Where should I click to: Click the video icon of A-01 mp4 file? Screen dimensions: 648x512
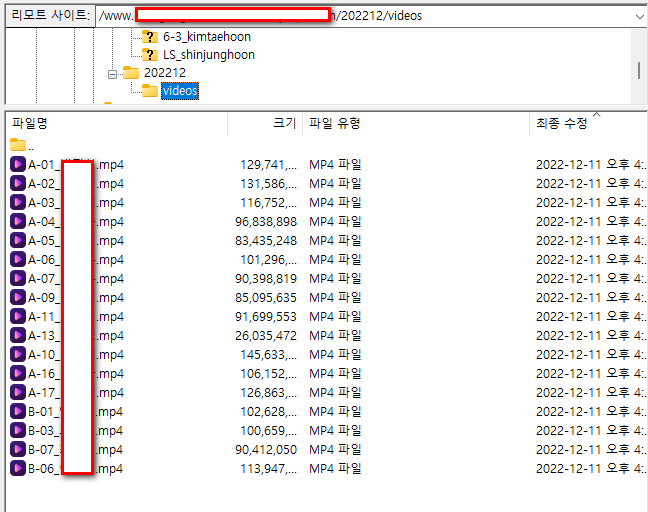18,164
